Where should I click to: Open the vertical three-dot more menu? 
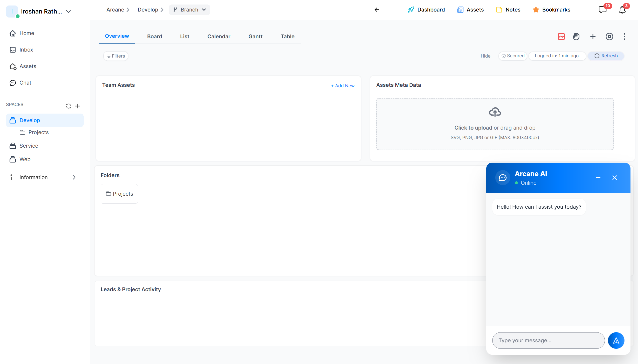(x=624, y=37)
